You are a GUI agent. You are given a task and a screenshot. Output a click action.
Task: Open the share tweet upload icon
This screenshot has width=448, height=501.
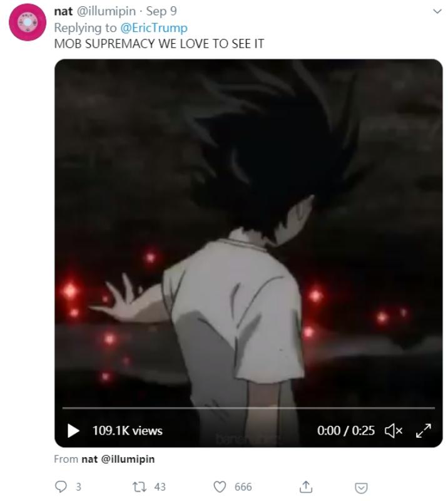pyautogui.click(x=305, y=487)
